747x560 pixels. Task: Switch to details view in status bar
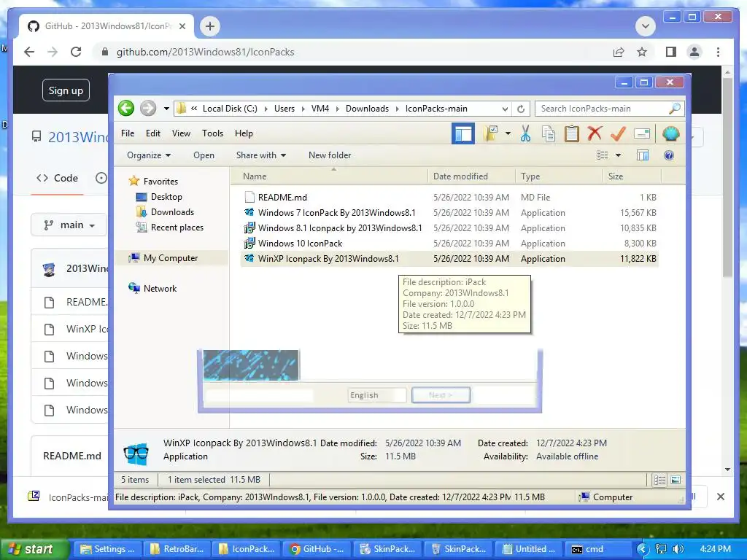click(x=659, y=480)
